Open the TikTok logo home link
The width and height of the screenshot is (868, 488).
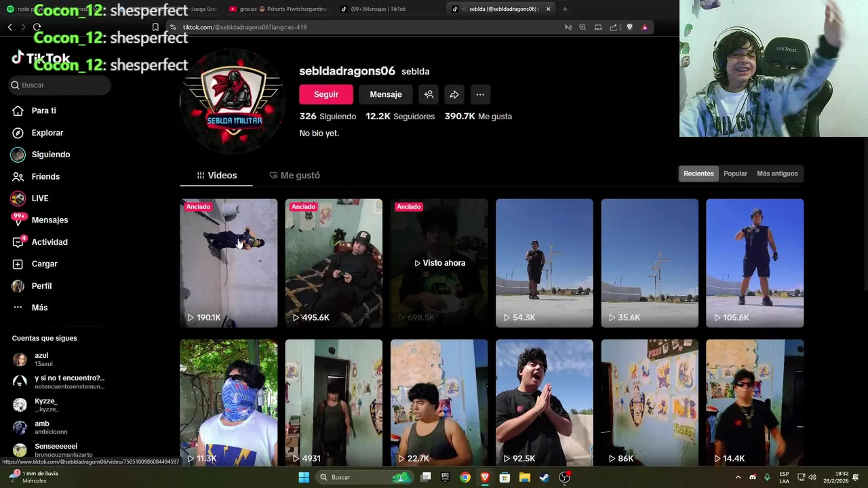tap(41, 58)
